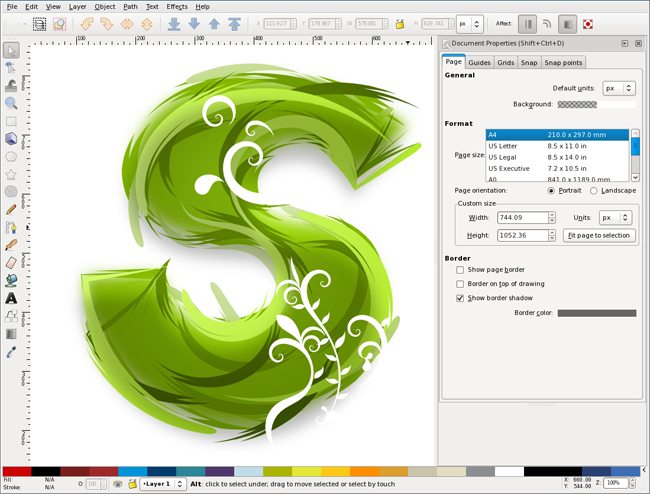Choose the Paint Bucket fill tool
This screenshot has height=494, width=650.
coord(11,280)
